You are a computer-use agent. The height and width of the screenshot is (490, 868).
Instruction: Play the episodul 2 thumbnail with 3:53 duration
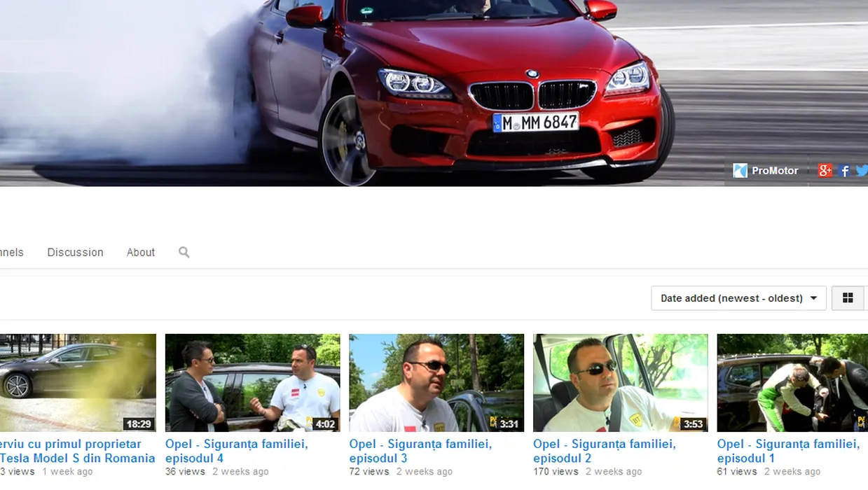tap(620, 383)
